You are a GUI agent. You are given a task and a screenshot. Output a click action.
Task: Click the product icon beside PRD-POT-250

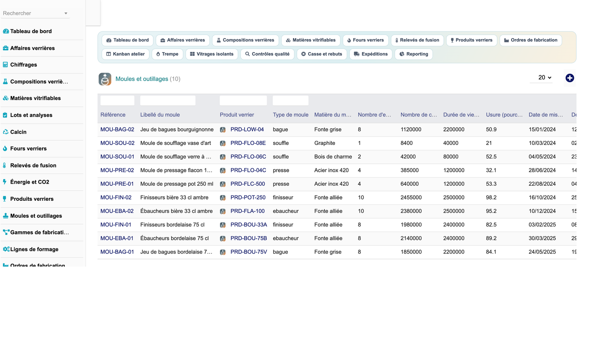point(223,198)
